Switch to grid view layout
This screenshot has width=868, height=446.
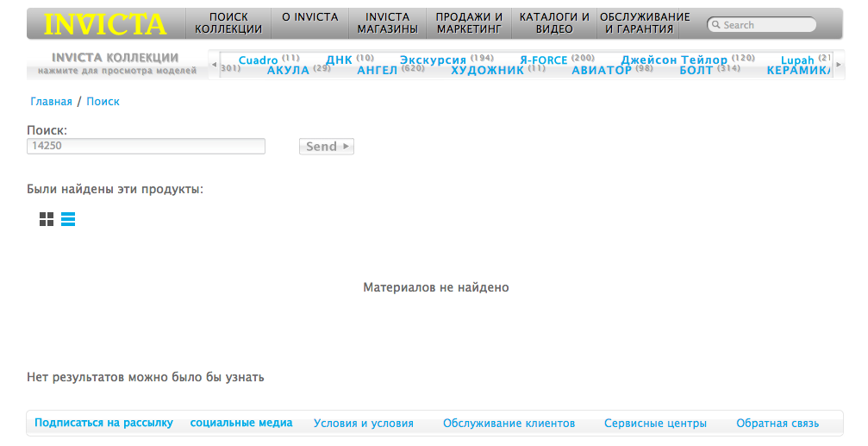tap(47, 219)
